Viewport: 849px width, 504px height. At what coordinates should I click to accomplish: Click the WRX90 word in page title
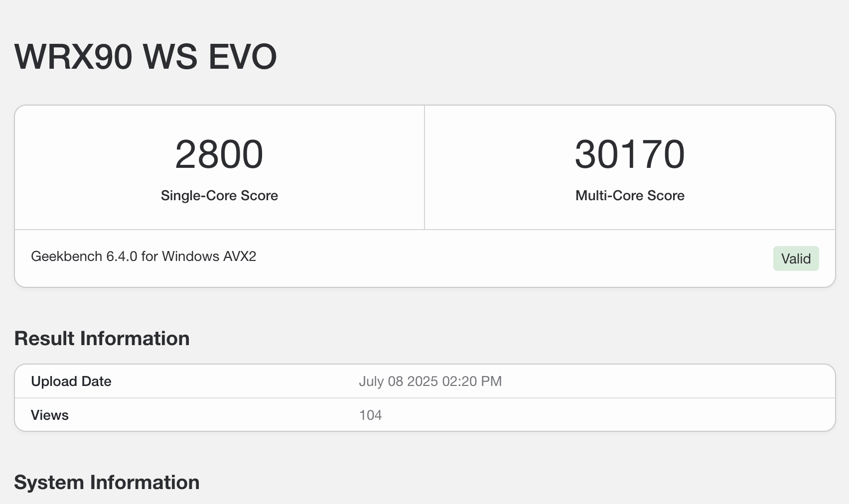[x=73, y=57]
